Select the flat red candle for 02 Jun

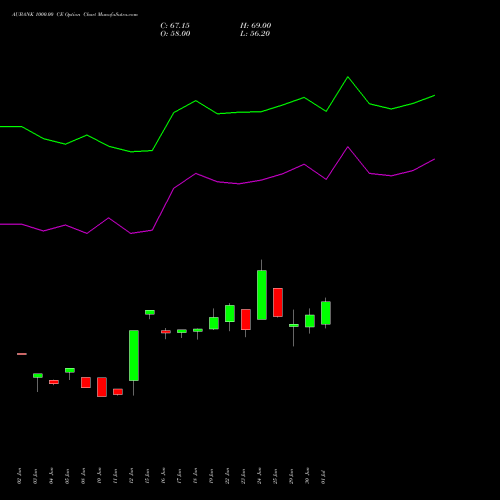click(x=22, y=354)
